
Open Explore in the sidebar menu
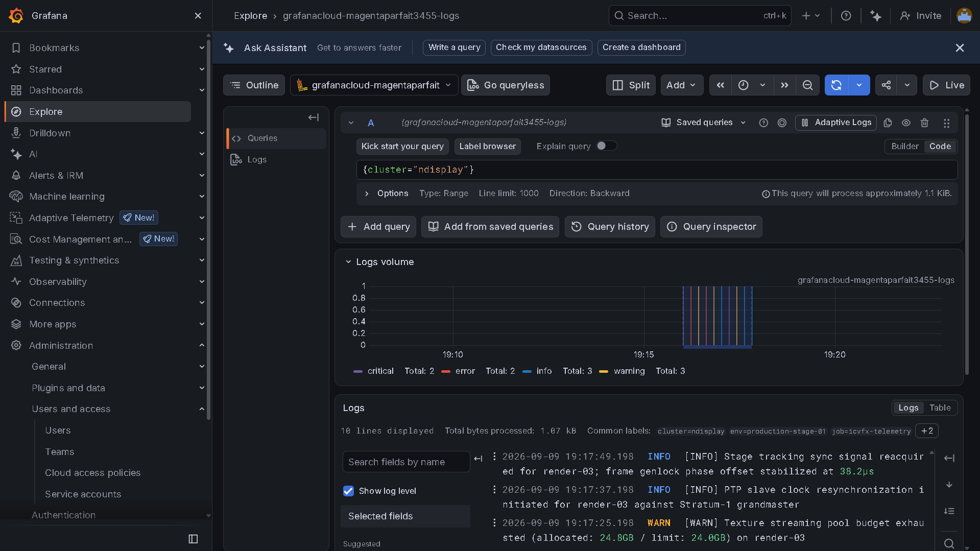tap(98, 111)
